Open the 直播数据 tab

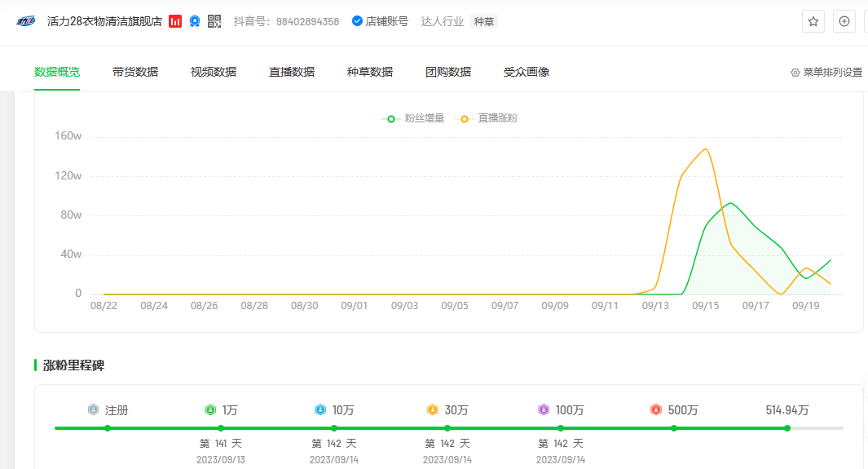point(292,72)
